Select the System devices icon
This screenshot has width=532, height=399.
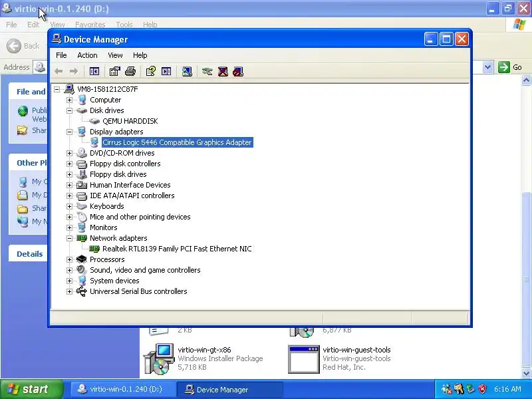(82, 281)
